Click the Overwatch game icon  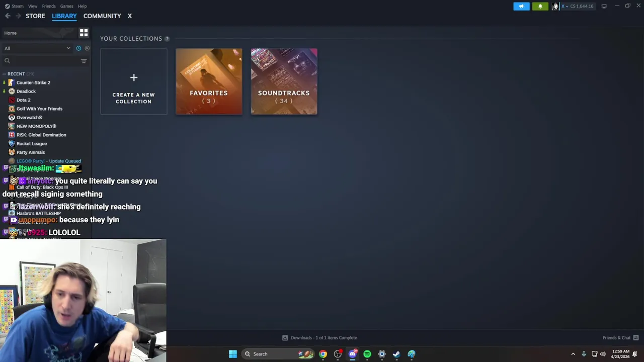coord(12,117)
